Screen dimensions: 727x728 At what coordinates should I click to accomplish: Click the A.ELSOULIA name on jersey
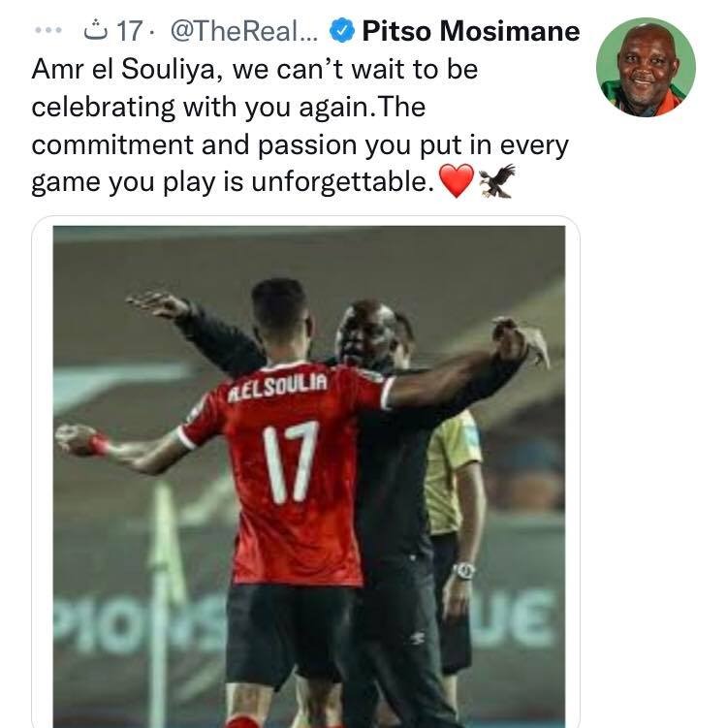(277, 387)
